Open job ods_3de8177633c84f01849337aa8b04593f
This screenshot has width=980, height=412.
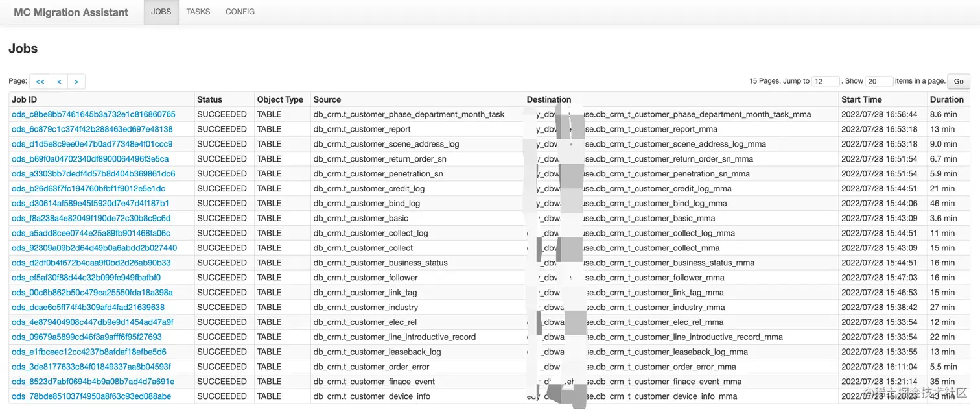[x=91, y=368]
